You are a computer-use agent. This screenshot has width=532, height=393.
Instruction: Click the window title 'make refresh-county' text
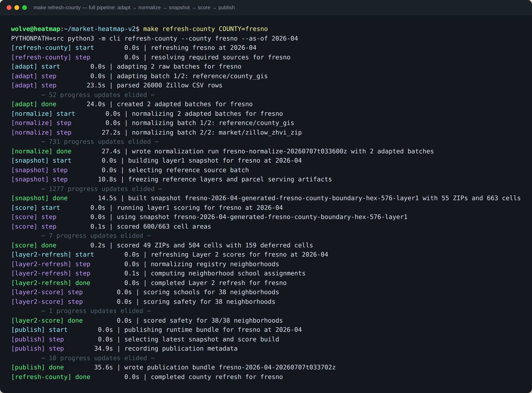click(x=57, y=8)
